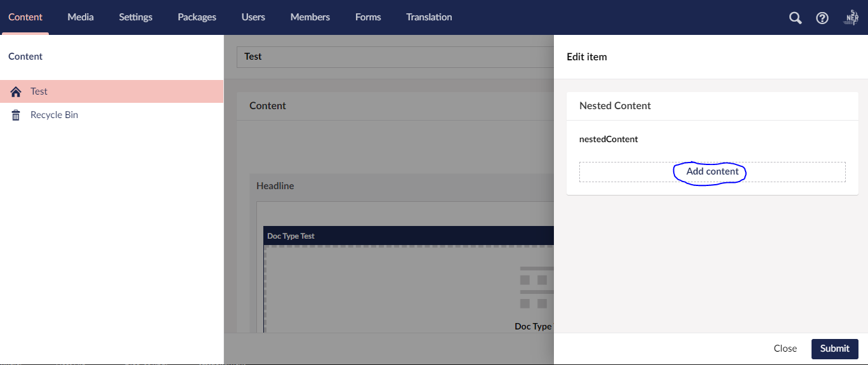Viewport: 868px width, 365px height.
Task: Select the Recycle Bin tree node label
Action: [x=55, y=115]
